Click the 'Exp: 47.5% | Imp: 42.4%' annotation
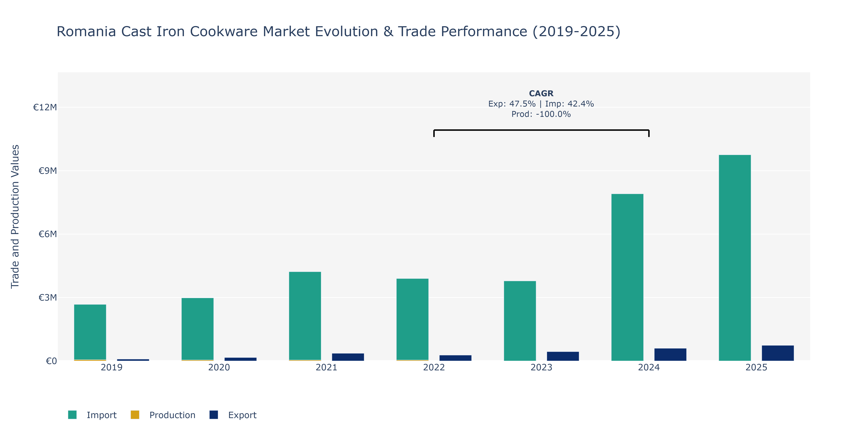 pos(541,104)
